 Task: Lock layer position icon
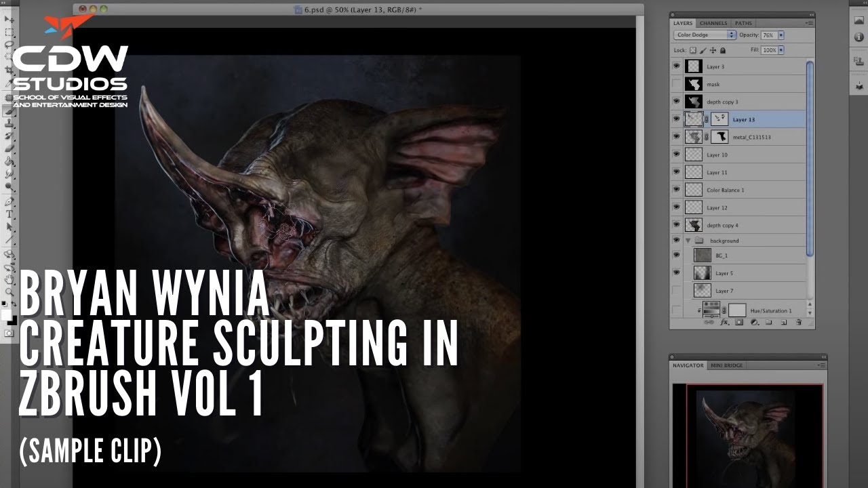click(713, 50)
